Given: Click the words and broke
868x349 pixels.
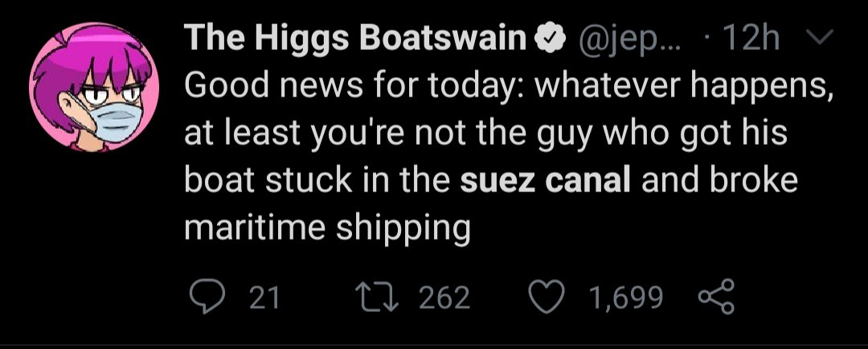Looking at the screenshot, I should coord(719,180).
